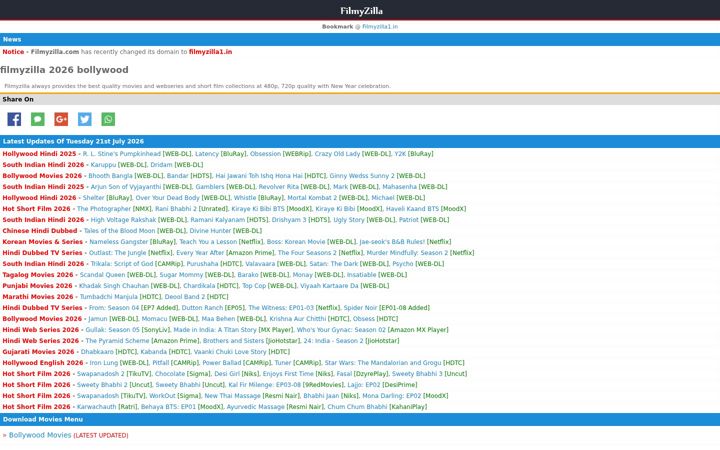The width and height of the screenshot is (720, 450).
Task: Open Revolver Rita movie link
Action: 279,187
